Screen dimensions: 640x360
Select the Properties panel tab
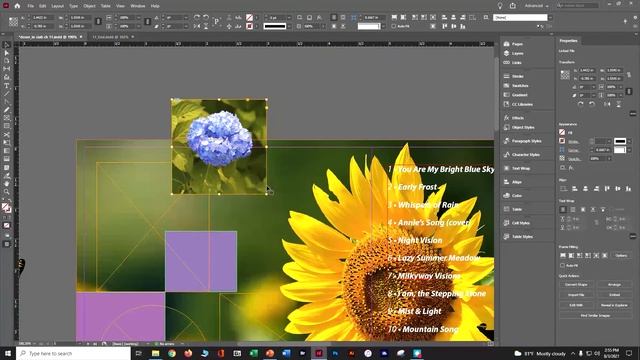pos(568,40)
